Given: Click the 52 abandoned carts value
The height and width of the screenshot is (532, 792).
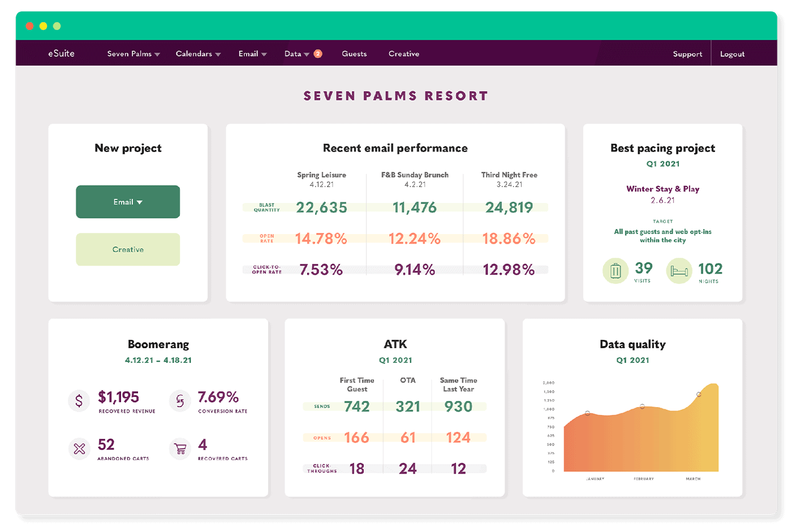Looking at the screenshot, I should pyautogui.click(x=106, y=444).
